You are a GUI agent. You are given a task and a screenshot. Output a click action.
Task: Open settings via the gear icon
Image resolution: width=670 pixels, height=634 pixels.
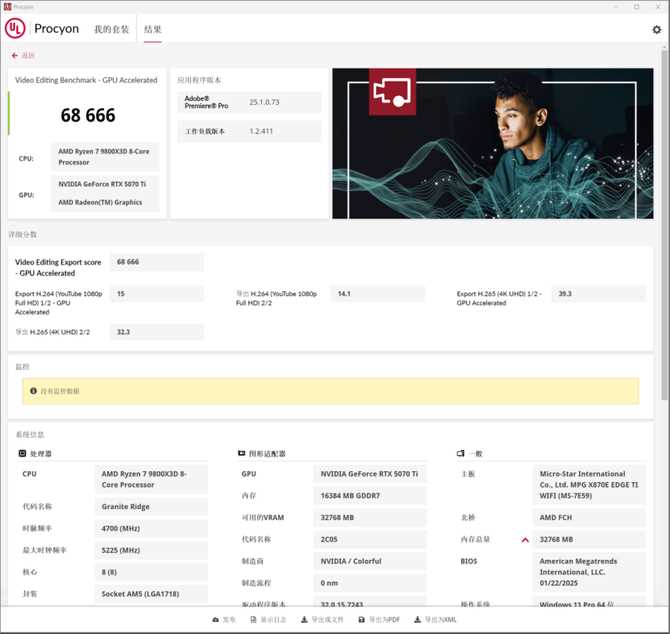[656, 30]
